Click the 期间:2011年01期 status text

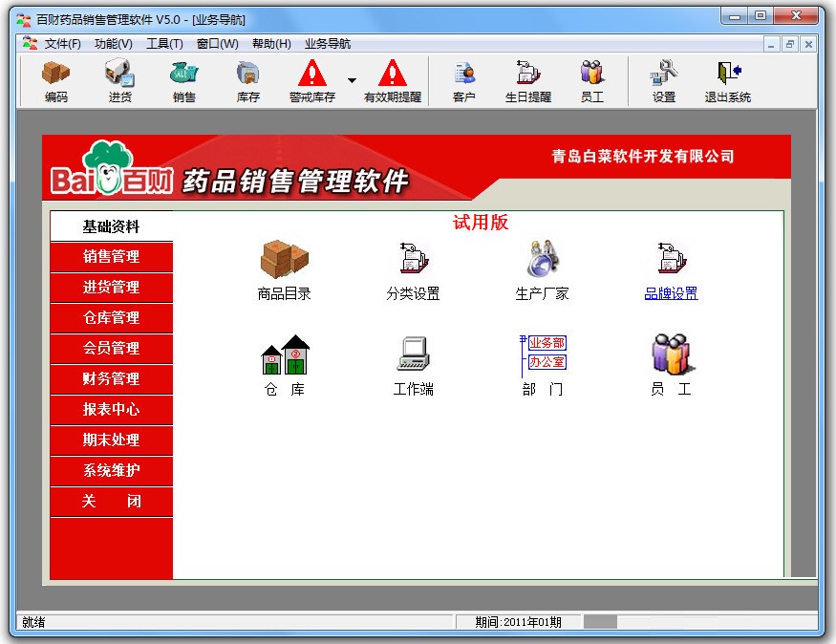[518, 622]
